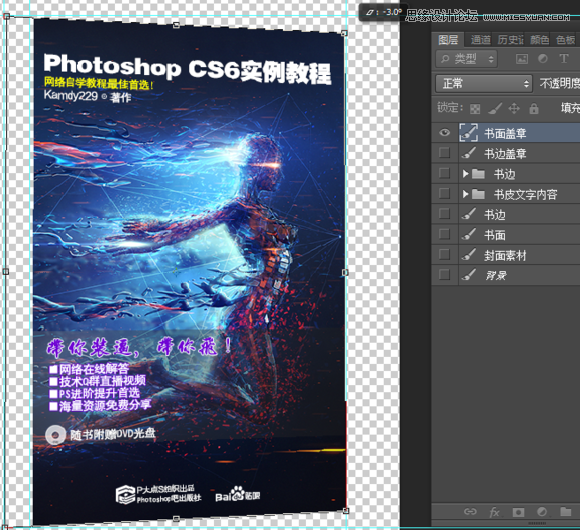The width and height of the screenshot is (580, 530).
Task: Click the bottom-center transform handle
Action: pyautogui.click(x=176, y=519)
